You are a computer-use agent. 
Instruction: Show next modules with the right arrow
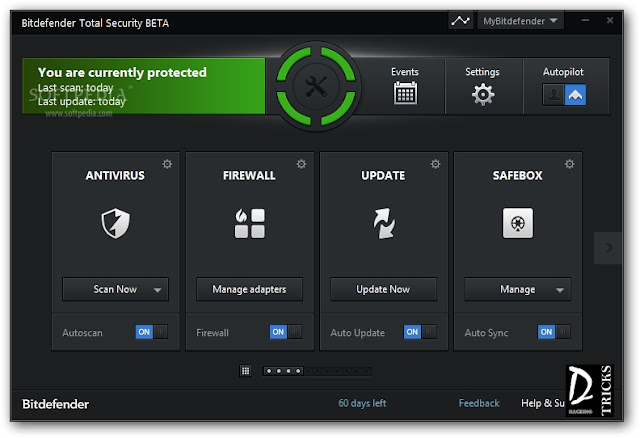click(608, 247)
